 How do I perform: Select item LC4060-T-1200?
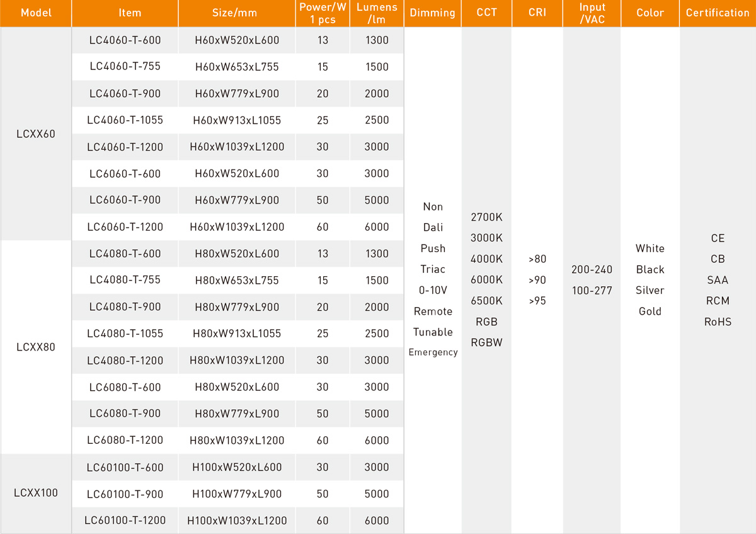pos(125,147)
